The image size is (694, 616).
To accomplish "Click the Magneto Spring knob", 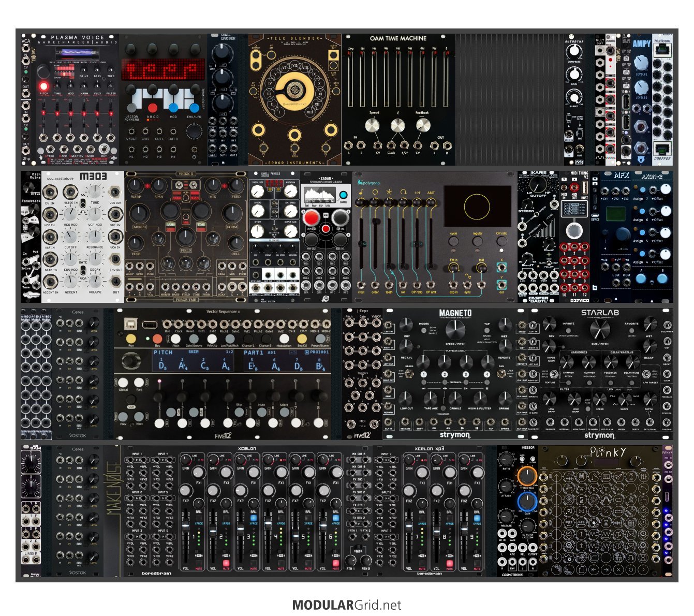I will pyautogui.click(x=504, y=399).
